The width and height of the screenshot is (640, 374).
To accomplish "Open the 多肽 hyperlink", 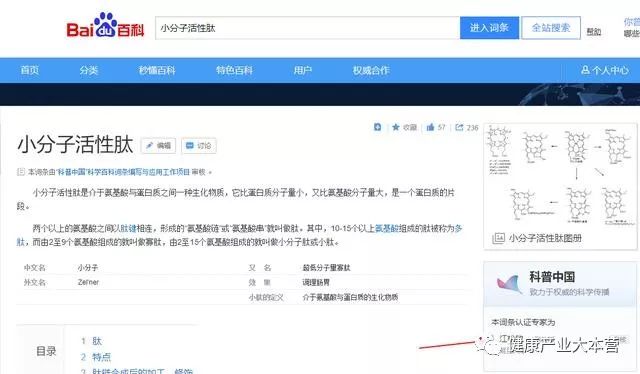I will (x=458, y=229).
